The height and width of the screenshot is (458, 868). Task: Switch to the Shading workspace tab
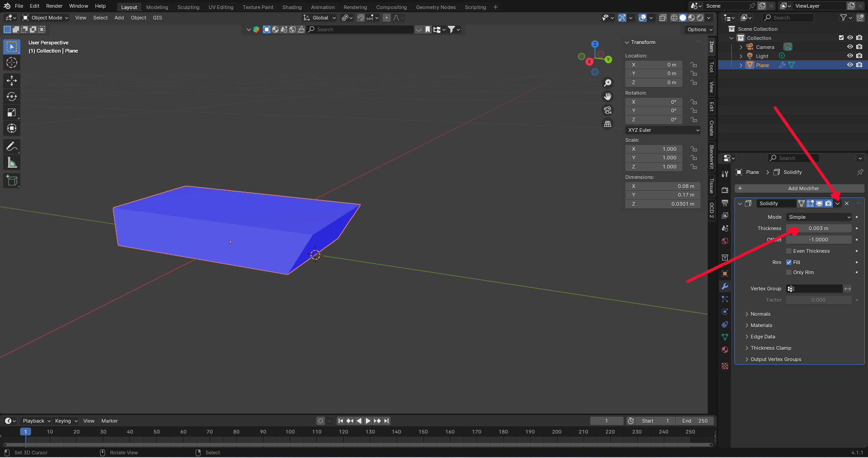[292, 7]
